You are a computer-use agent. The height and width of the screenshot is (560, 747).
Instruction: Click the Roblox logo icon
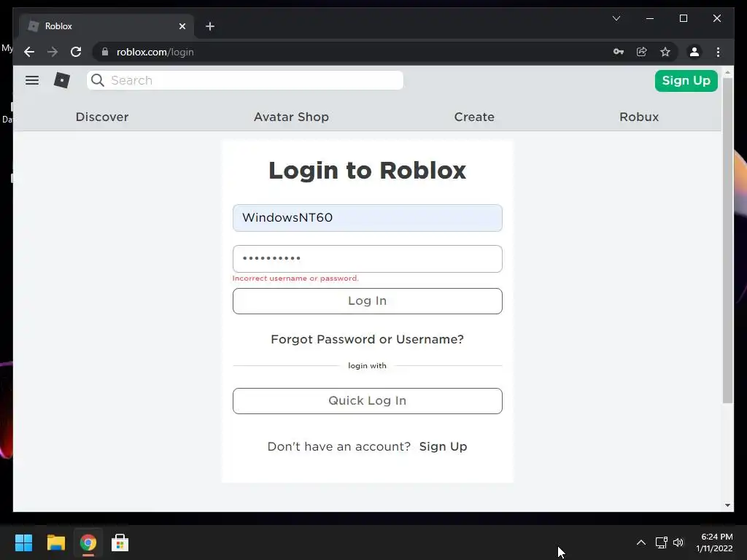coord(62,80)
